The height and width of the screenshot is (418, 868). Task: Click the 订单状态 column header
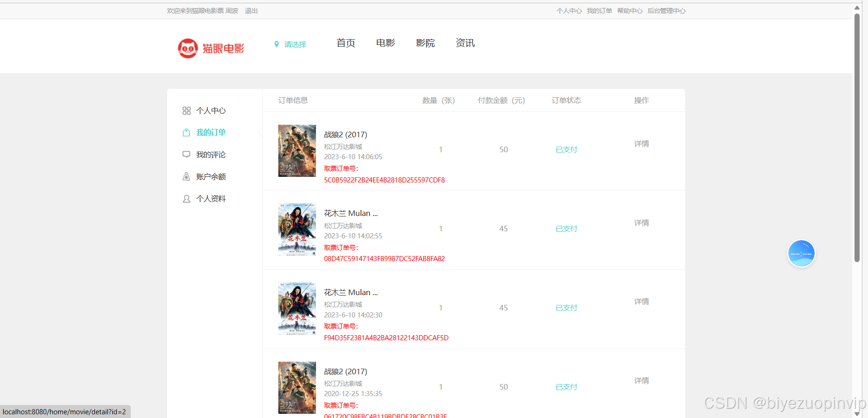[566, 100]
